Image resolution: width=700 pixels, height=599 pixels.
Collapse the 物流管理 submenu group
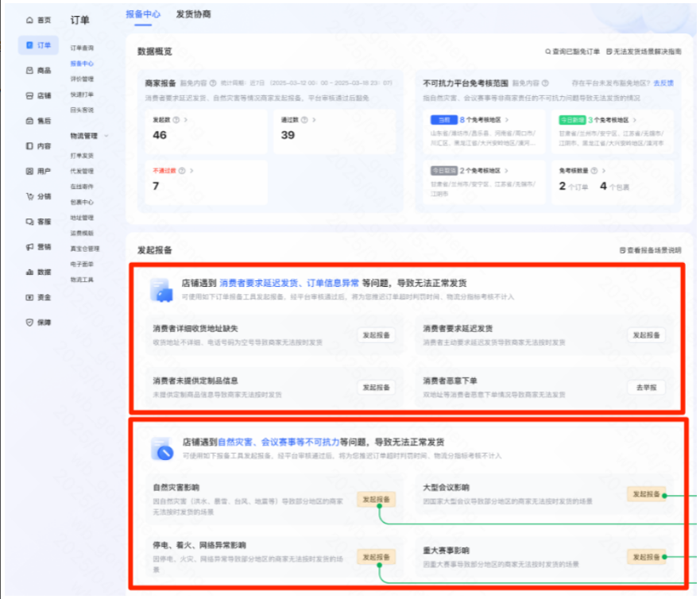(x=106, y=136)
